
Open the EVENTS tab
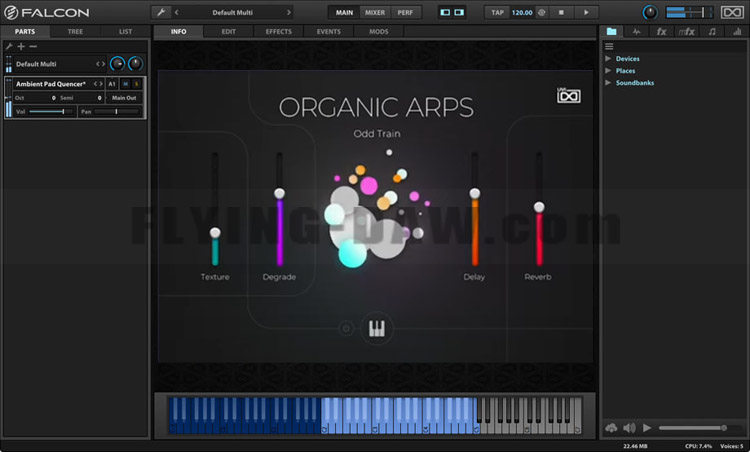coord(329,32)
